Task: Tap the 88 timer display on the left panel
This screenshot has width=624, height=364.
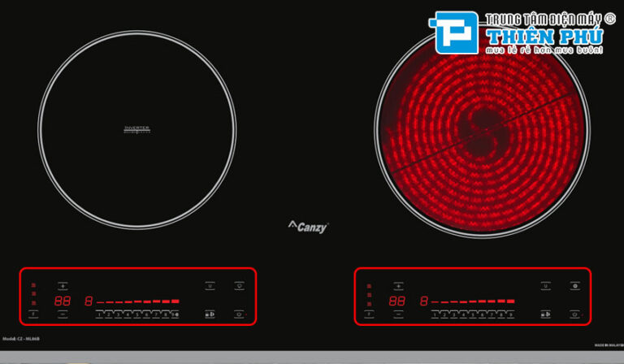Action: (63, 301)
